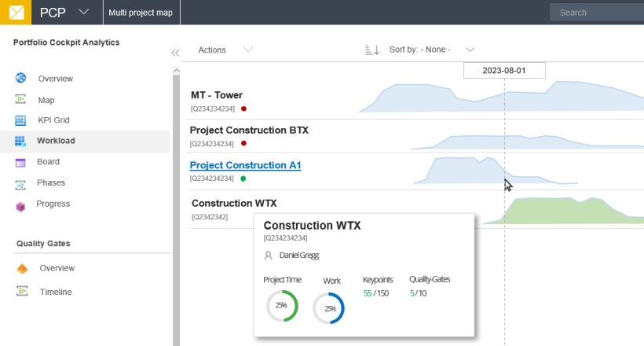
Task: Click the MT - Tower project title
Action: 217,95
